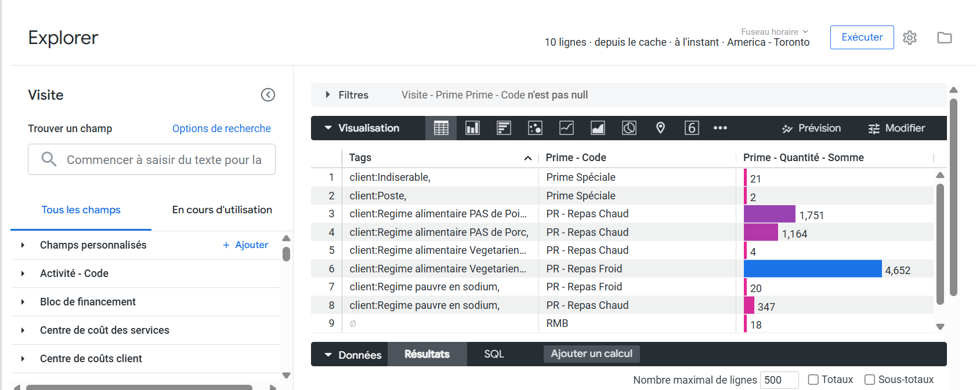
Task: Choose the map visualization pin icon
Action: pos(660,128)
